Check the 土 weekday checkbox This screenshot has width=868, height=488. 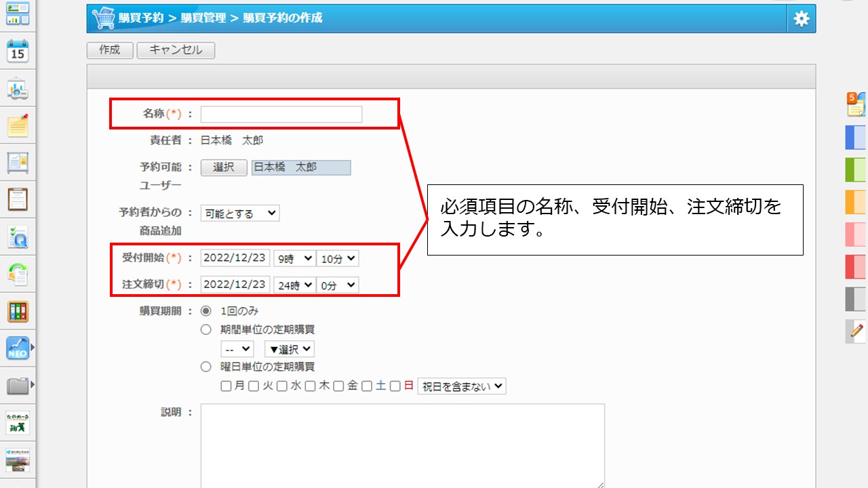tap(367, 386)
